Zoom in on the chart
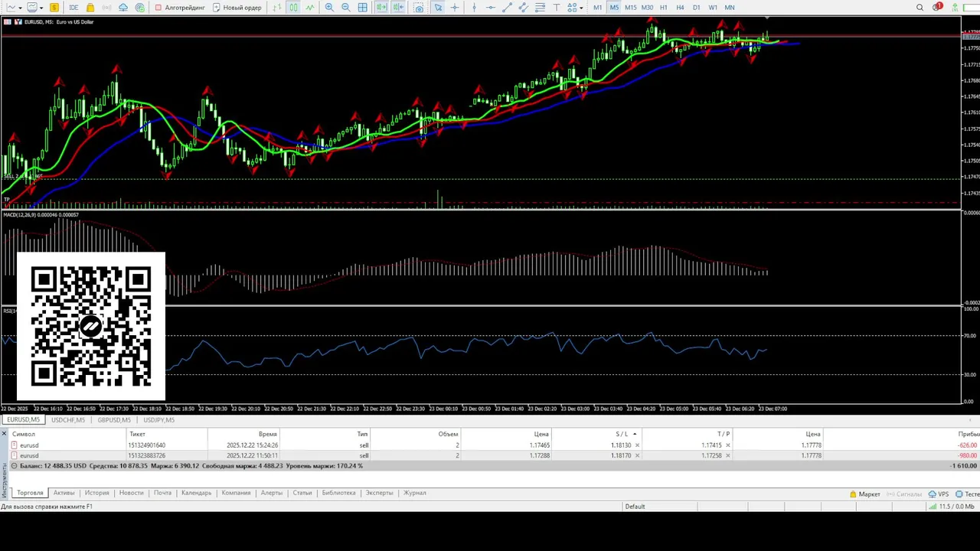The width and height of the screenshot is (980, 551). (x=329, y=8)
